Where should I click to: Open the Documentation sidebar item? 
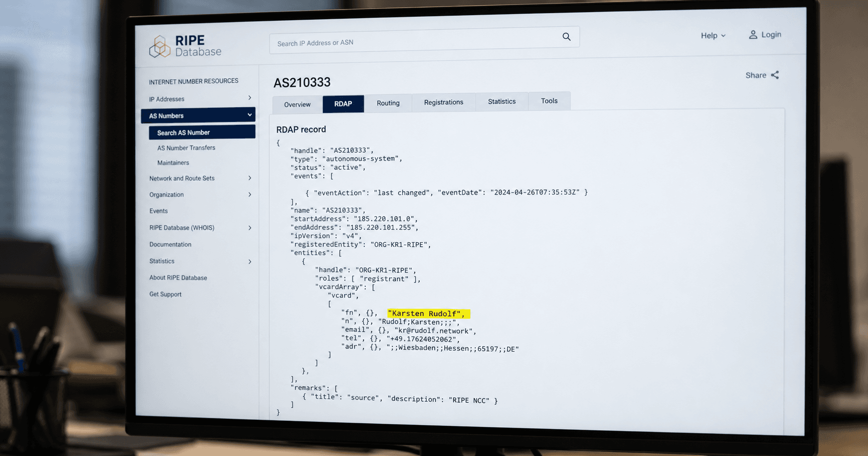point(170,244)
